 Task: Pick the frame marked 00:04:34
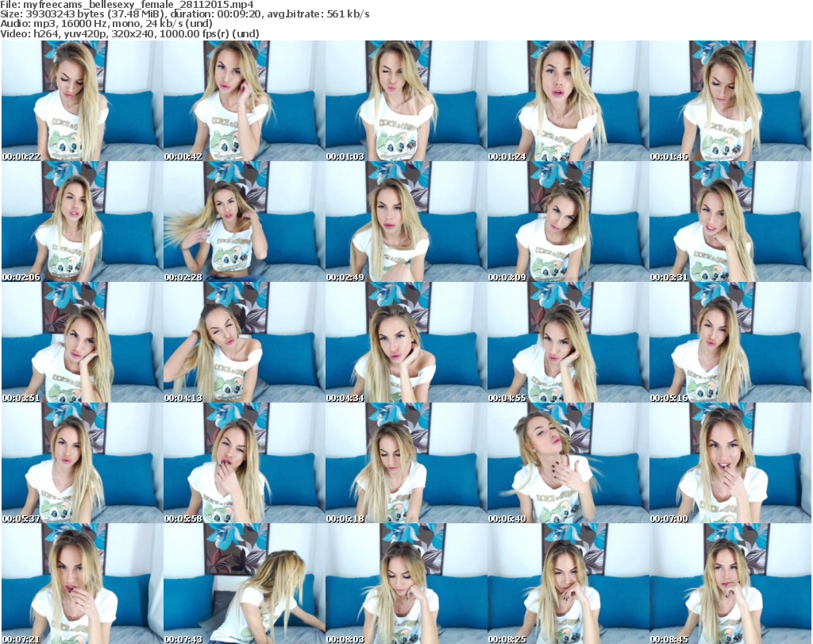406,343
